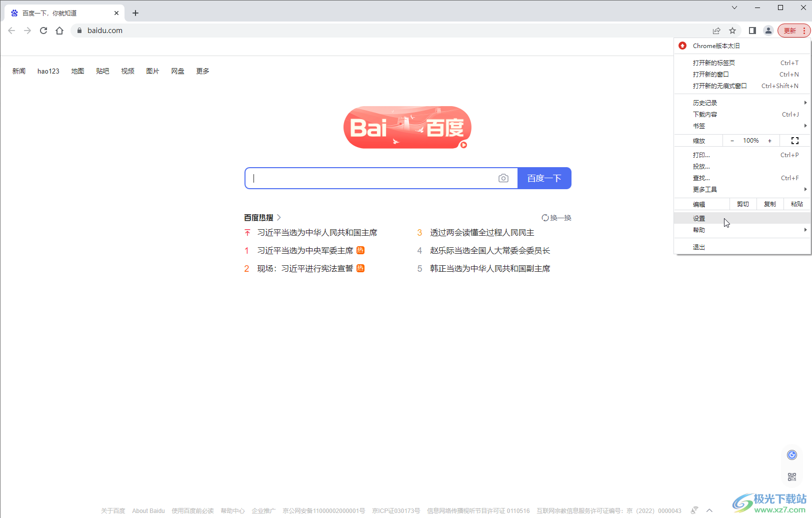The image size is (812, 518).
Task: Toggle fullscreen icon in zoom row
Action: click(x=795, y=141)
